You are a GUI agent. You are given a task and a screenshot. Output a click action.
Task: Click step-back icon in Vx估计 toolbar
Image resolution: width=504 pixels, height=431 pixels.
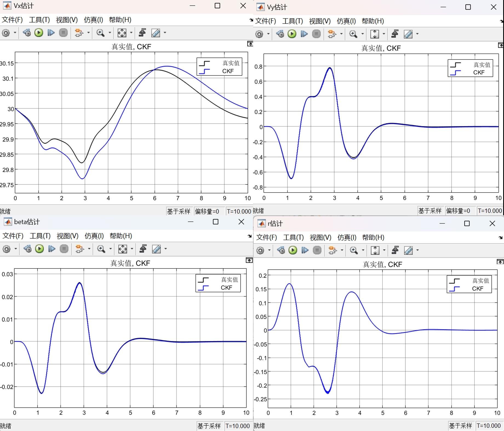point(27,33)
